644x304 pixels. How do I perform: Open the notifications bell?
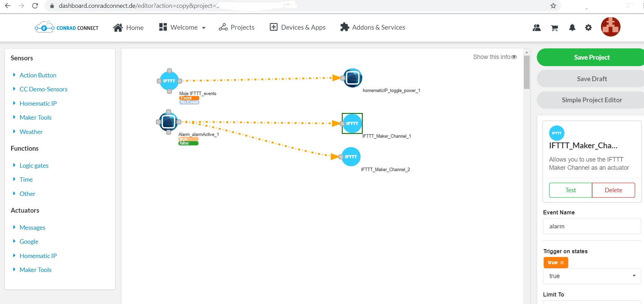(572, 28)
